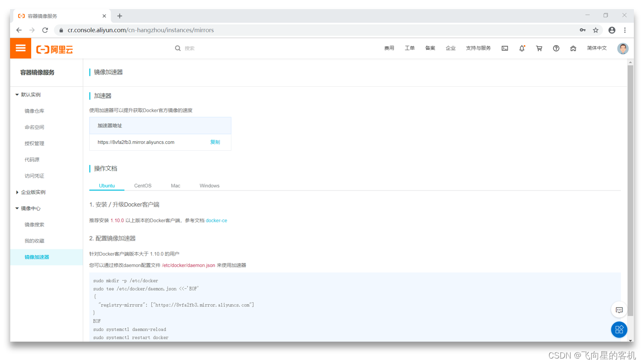
Task: Bookmark this page with the star
Action: point(595,30)
